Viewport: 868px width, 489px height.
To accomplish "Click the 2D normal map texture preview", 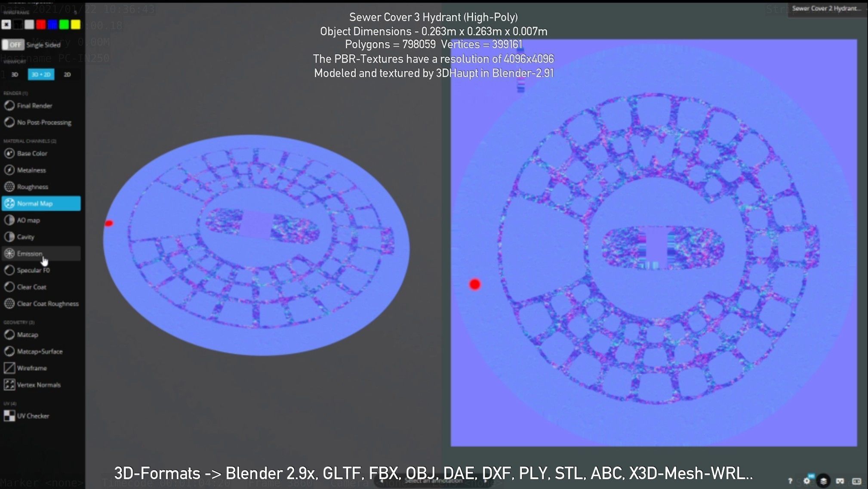I will [x=653, y=243].
